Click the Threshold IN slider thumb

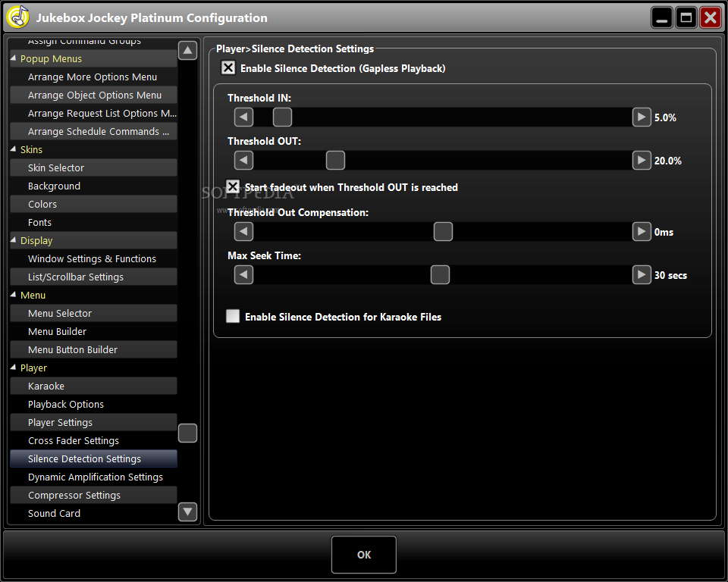click(282, 117)
